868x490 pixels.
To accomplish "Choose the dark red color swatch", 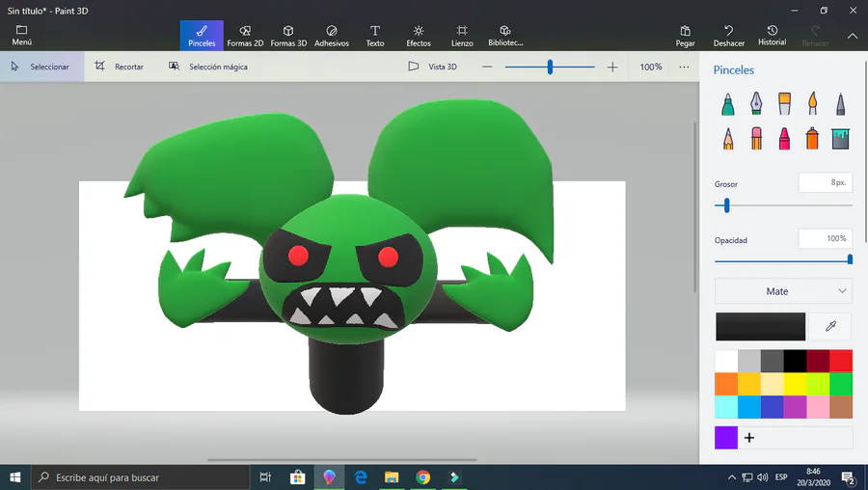I will (x=818, y=361).
